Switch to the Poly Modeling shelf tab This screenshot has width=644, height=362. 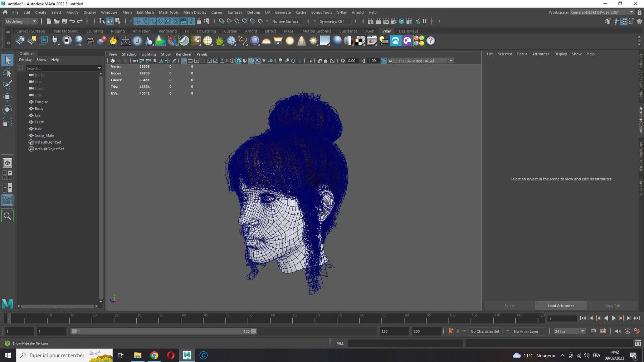click(66, 31)
